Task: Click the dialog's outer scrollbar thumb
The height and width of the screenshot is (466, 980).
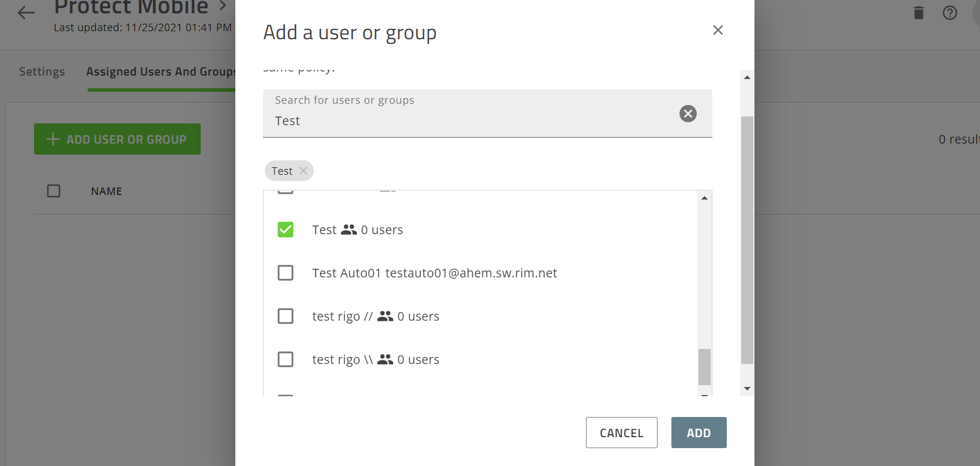Action: pyautogui.click(x=747, y=240)
